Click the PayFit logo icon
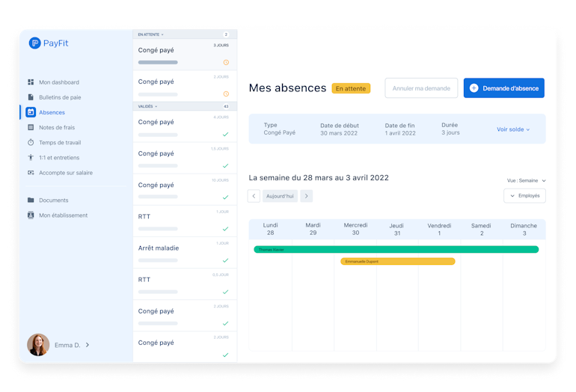The width and height of the screenshot is (576, 392). click(34, 43)
